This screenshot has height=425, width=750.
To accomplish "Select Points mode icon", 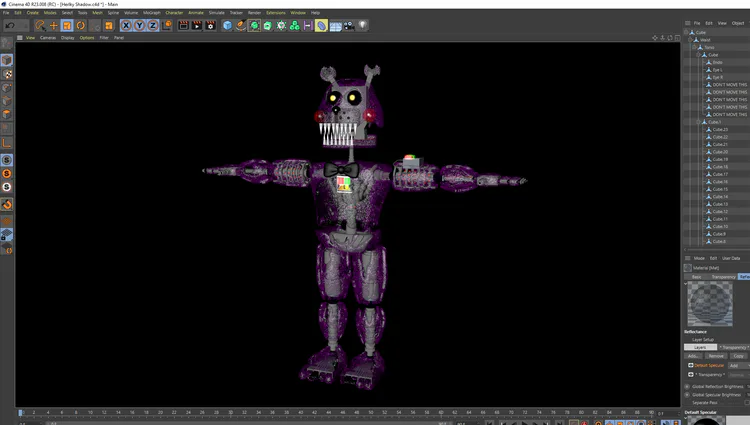I will [x=7, y=87].
